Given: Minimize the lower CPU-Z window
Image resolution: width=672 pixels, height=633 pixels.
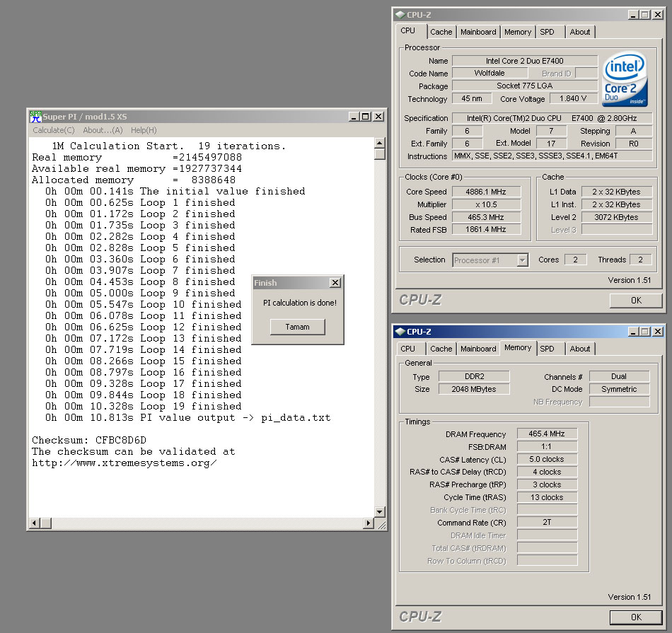Looking at the screenshot, I should click(633, 331).
